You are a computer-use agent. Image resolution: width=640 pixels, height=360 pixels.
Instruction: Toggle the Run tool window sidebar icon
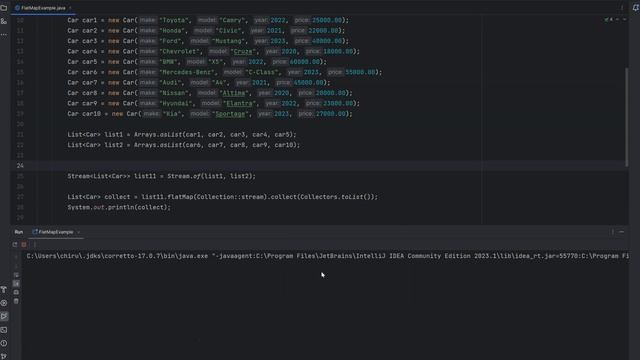pyautogui.click(x=4, y=316)
